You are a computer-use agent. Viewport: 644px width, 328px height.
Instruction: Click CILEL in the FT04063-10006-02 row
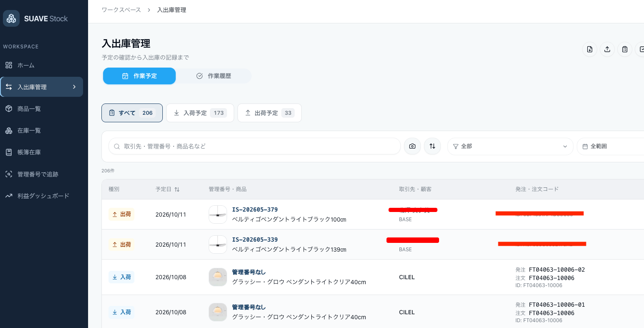pos(407,277)
